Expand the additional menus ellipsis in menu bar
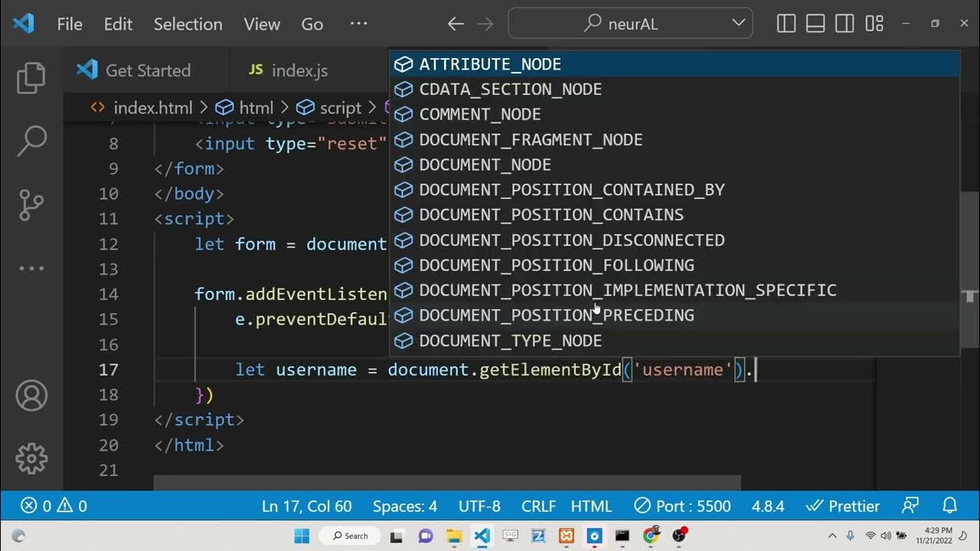Screen dimensions: 980x551 [x=358, y=24]
